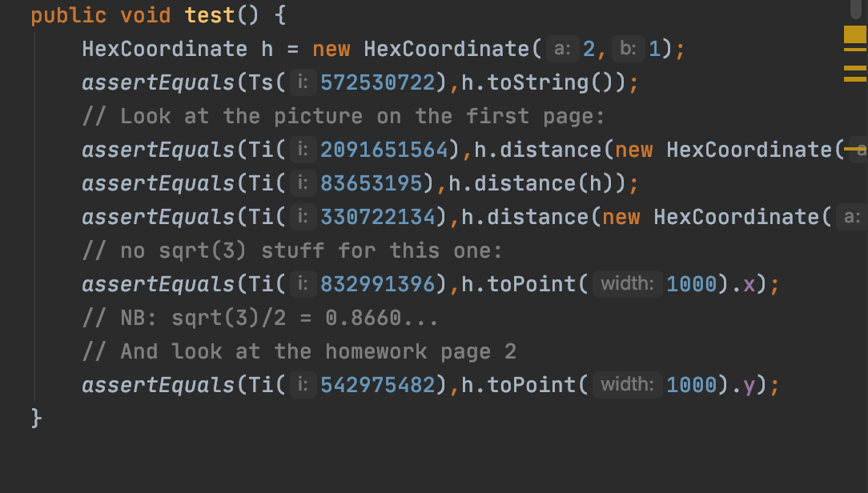This screenshot has height=493, width=868.
Task: Click the number 832991396
Action: tap(377, 284)
